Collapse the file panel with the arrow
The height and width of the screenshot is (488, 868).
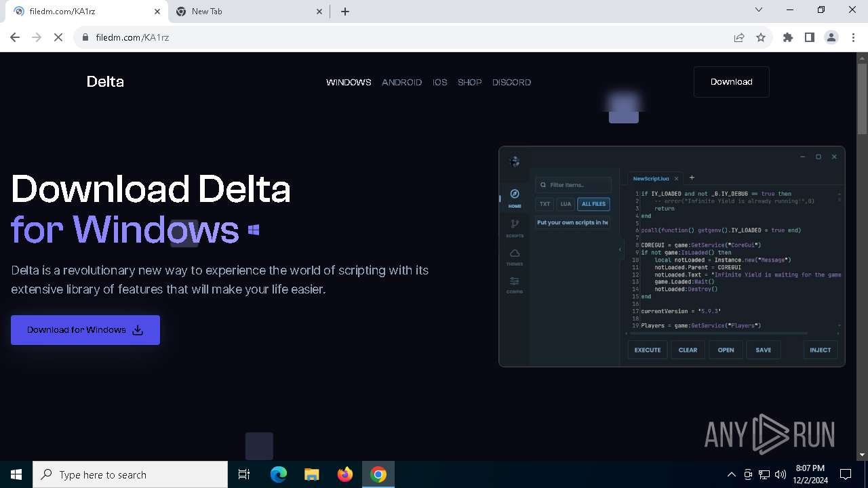pyautogui.click(x=620, y=249)
